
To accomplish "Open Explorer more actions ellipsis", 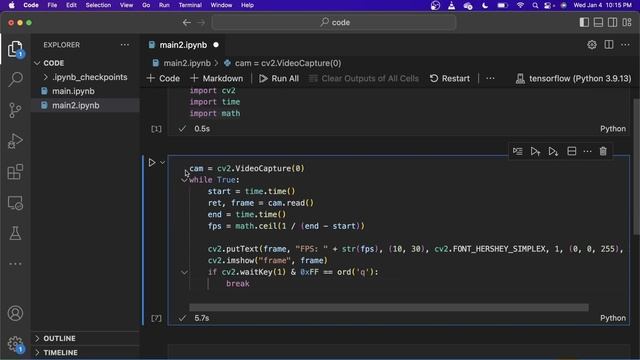I will tap(125, 45).
